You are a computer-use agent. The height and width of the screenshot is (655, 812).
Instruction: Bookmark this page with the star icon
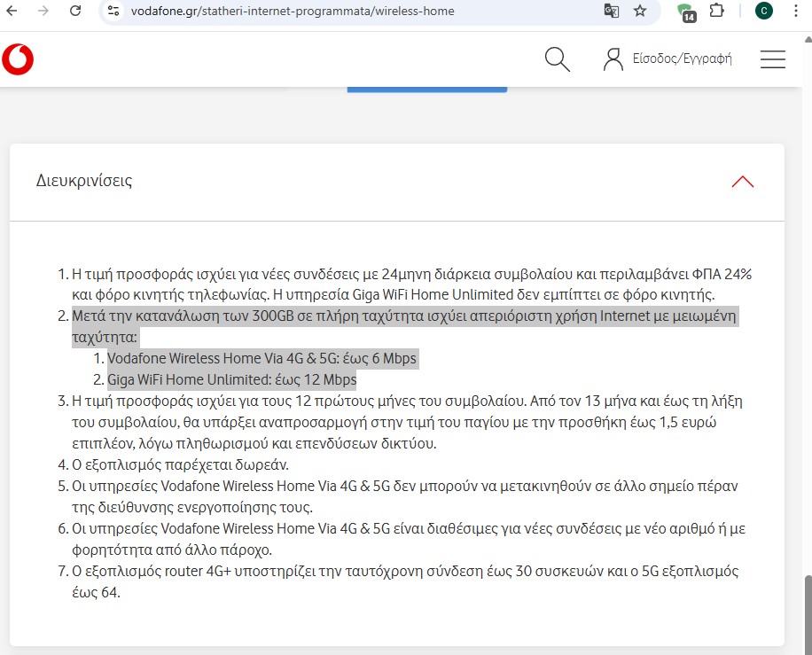point(640,11)
